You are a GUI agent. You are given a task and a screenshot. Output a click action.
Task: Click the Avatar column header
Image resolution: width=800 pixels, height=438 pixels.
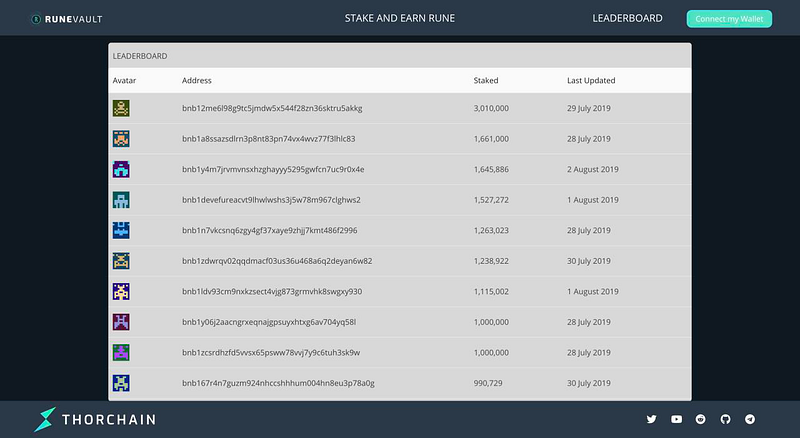(x=124, y=81)
